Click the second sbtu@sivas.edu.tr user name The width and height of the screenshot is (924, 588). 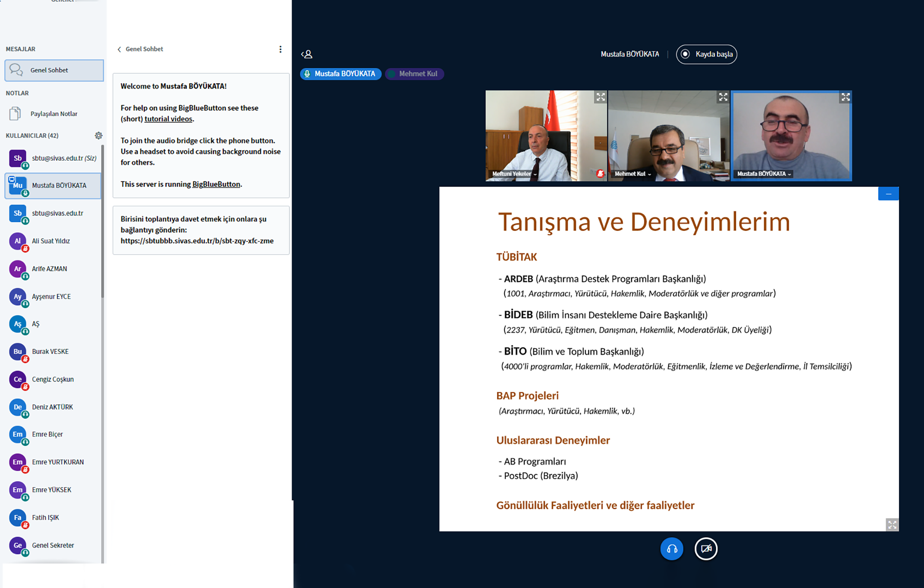point(58,213)
